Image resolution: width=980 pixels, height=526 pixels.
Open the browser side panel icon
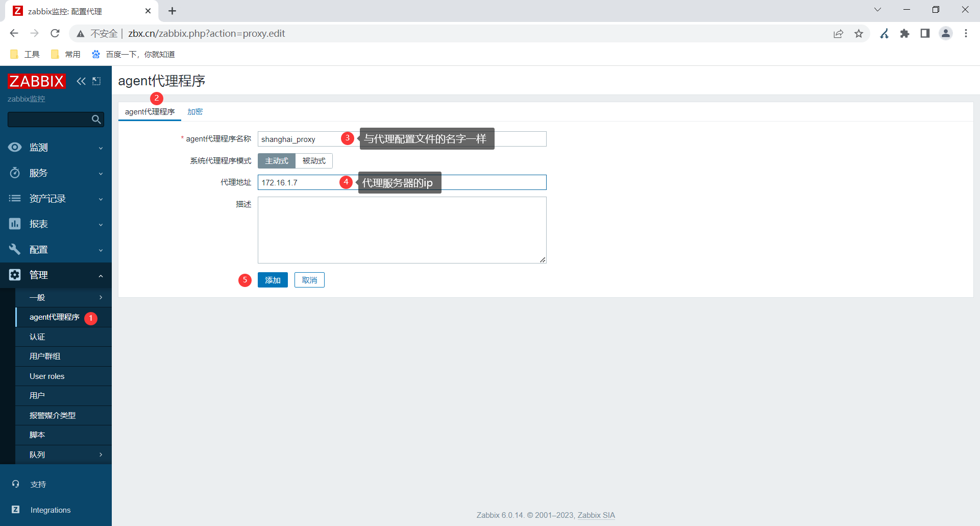[x=925, y=34]
